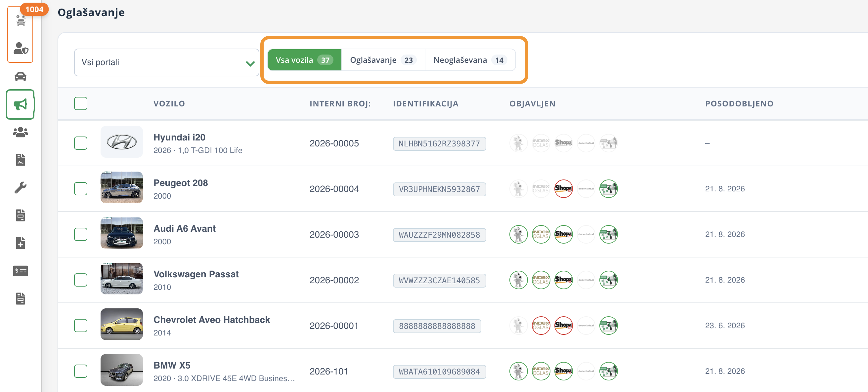Tick the checkbox for Hyundai i20
The height and width of the screenshot is (392, 868).
click(x=80, y=143)
